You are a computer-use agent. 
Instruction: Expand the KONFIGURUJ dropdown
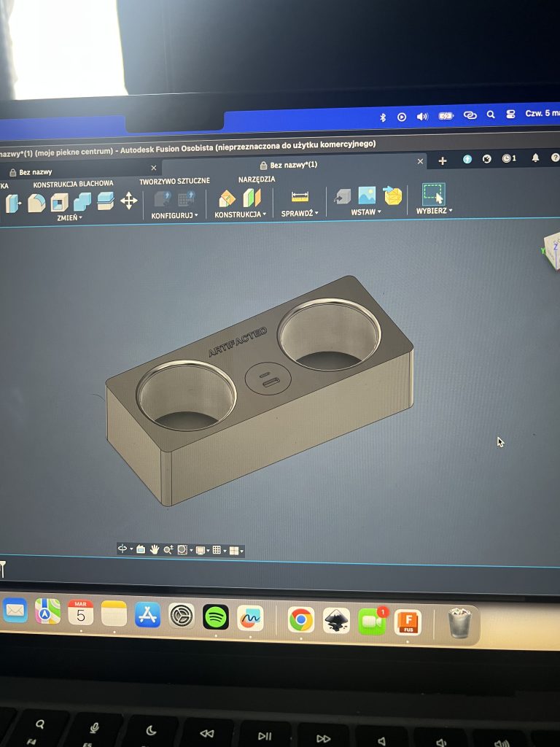pos(174,215)
